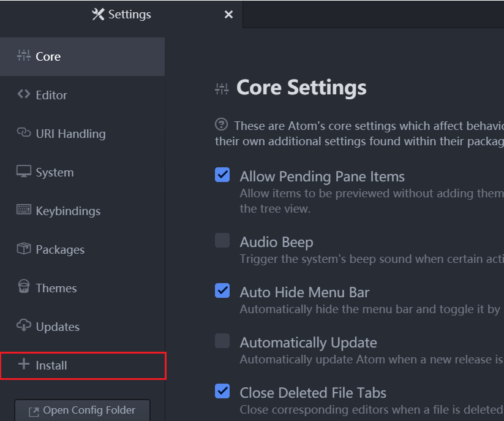Click the Updates cloud download icon

click(24, 326)
